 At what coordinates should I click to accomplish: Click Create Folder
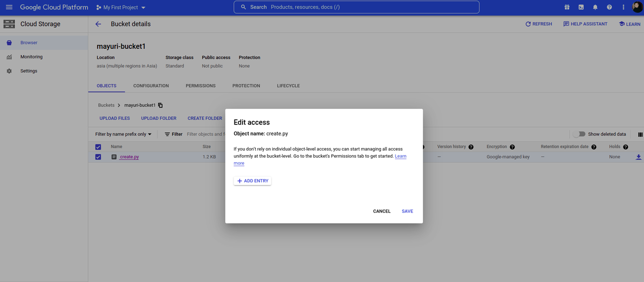pos(205,118)
